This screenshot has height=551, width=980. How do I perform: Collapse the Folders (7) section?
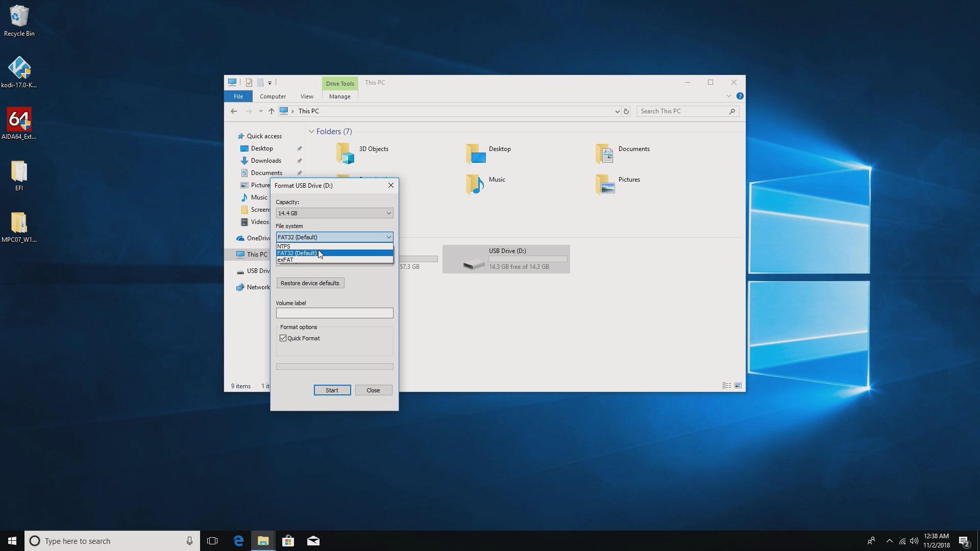coord(311,132)
